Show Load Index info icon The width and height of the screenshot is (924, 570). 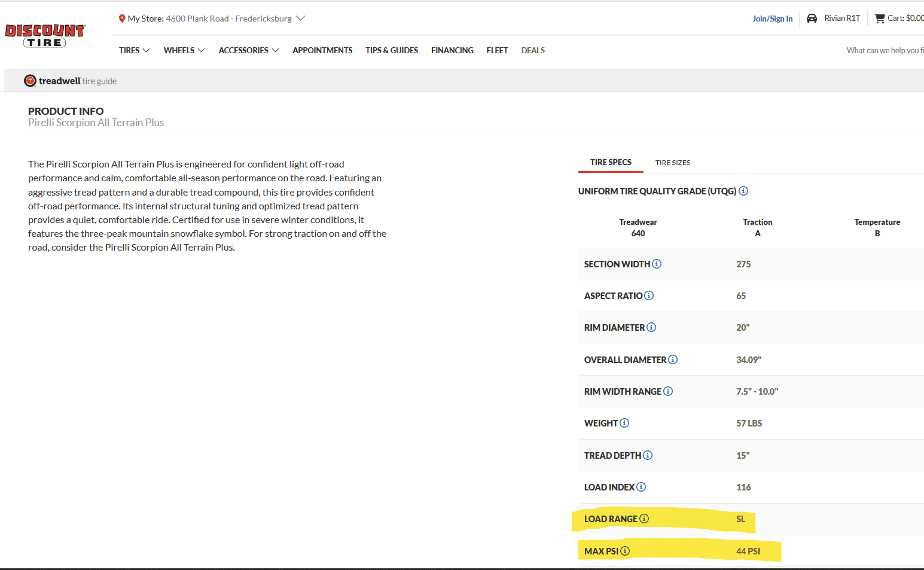coord(641,487)
